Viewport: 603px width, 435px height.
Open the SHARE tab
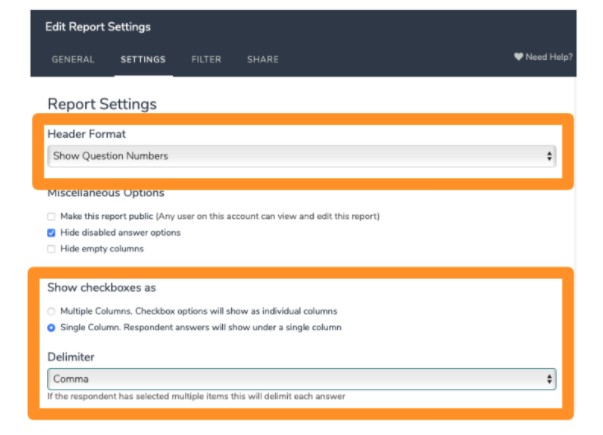(x=262, y=59)
